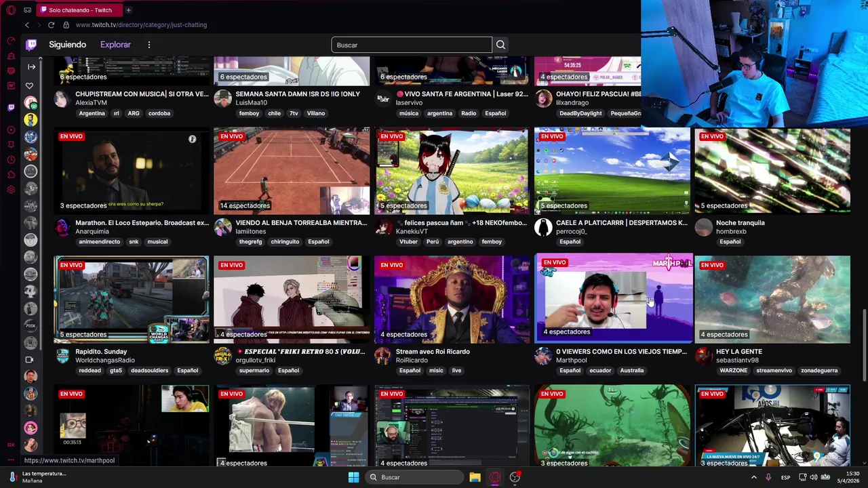Open channel link Marthpool

click(x=571, y=361)
